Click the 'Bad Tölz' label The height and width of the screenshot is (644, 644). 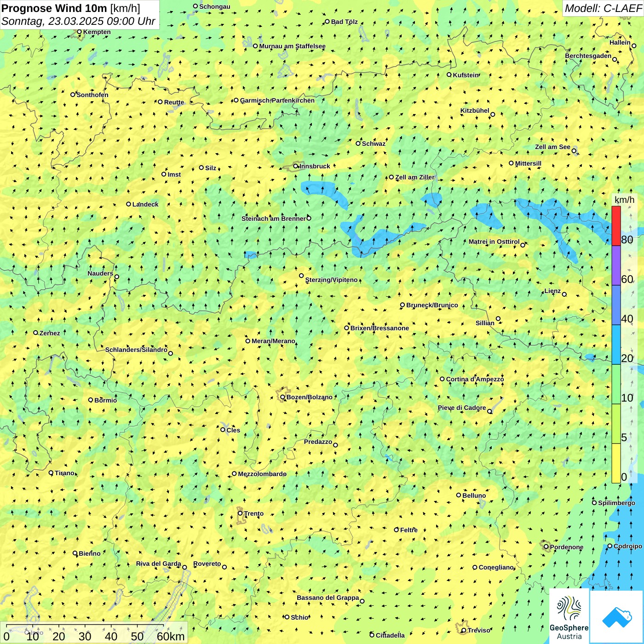[345, 22]
